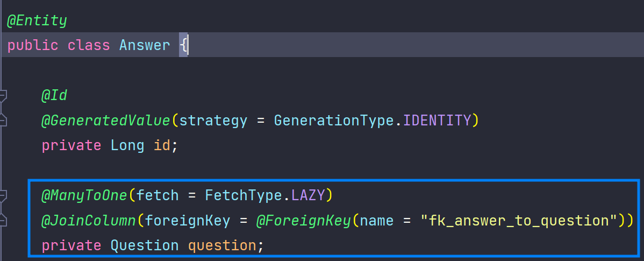Collapse the fold marker beside the @Id line
Image resolution: width=644 pixels, height=261 pixels.
tap(3, 96)
